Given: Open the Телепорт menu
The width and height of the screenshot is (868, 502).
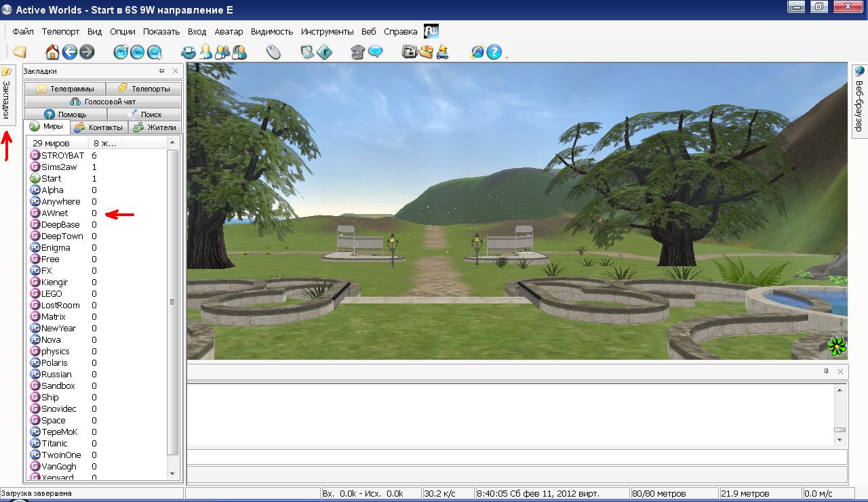Looking at the screenshot, I should pyautogui.click(x=60, y=31).
